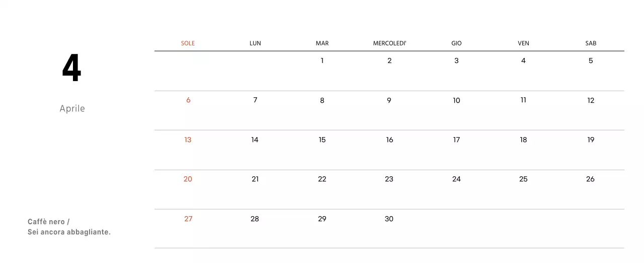Viewport: 644px width, 263px height.
Task: Select the red Sunday date 13
Action: point(188,140)
